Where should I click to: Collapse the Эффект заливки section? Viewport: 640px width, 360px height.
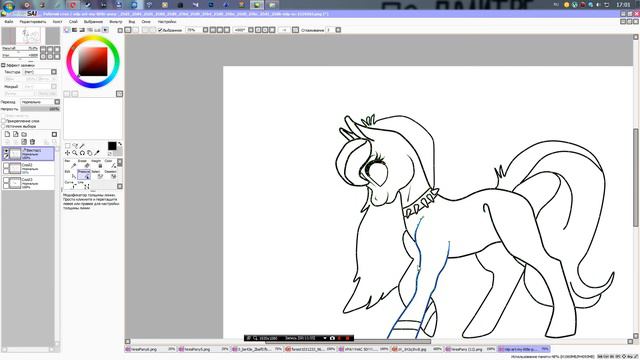(x=3, y=65)
